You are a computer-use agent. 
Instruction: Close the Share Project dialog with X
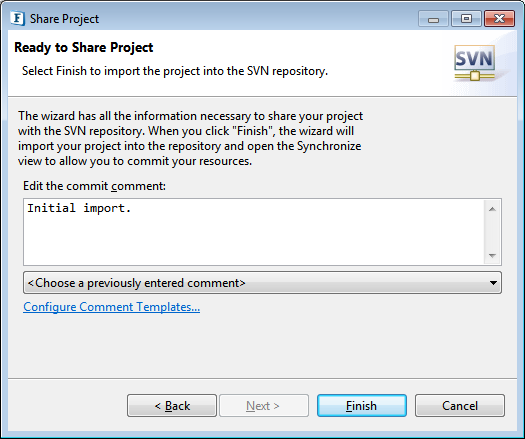[499, 19]
